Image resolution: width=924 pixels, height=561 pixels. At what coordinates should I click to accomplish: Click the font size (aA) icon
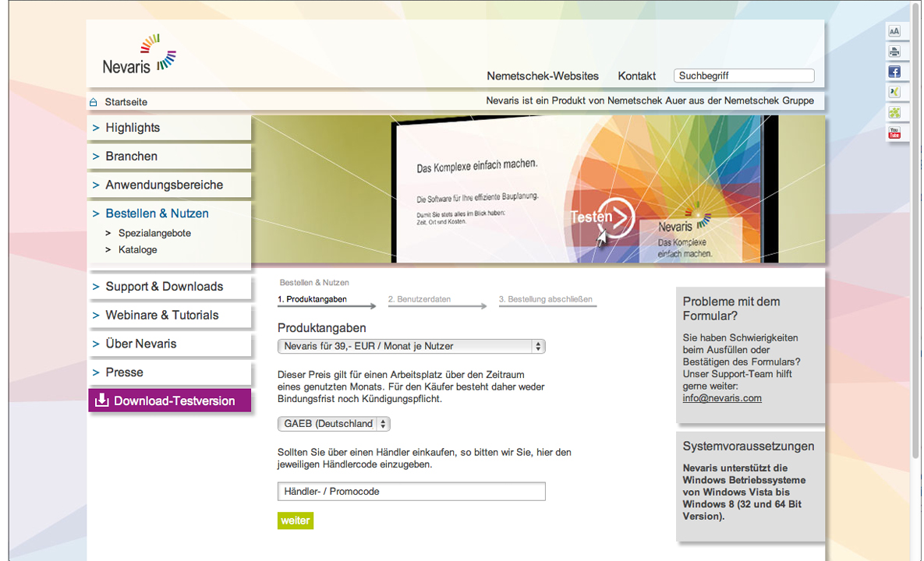click(x=894, y=32)
